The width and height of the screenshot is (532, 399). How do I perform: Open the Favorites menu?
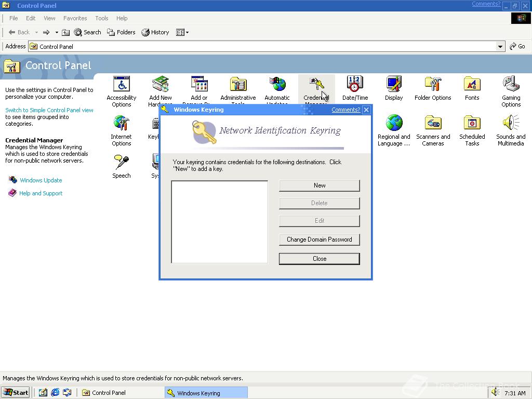coord(75,18)
